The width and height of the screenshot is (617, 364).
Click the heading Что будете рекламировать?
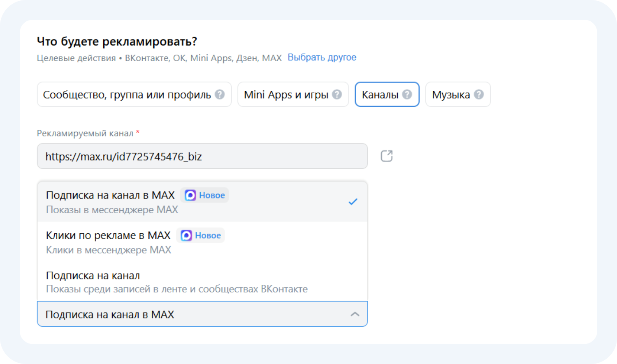click(117, 41)
